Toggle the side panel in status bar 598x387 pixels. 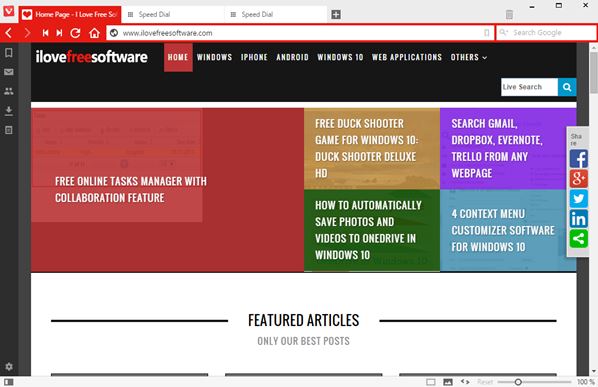(8, 382)
